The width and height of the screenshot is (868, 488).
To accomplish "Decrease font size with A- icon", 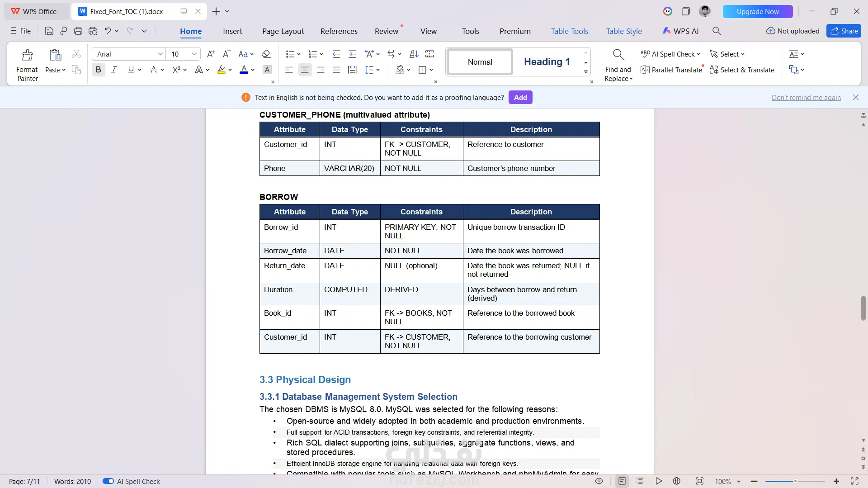I will (x=227, y=54).
